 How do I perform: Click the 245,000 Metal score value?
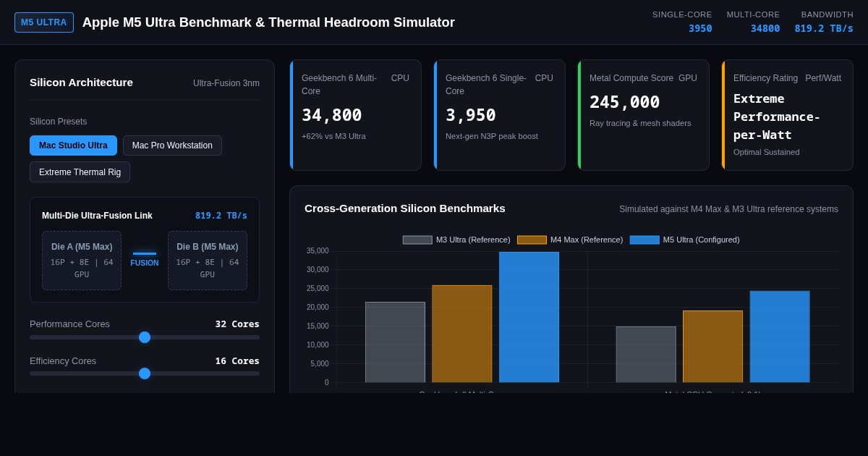(625, 102)
